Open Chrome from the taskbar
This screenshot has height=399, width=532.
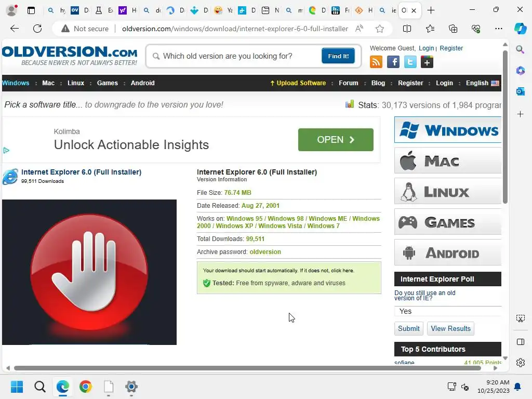[86, 387]
